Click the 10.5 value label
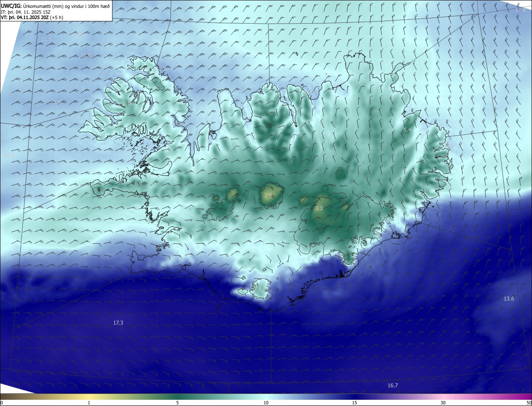Viewport: 532px width, 406px height. [9, 156]
